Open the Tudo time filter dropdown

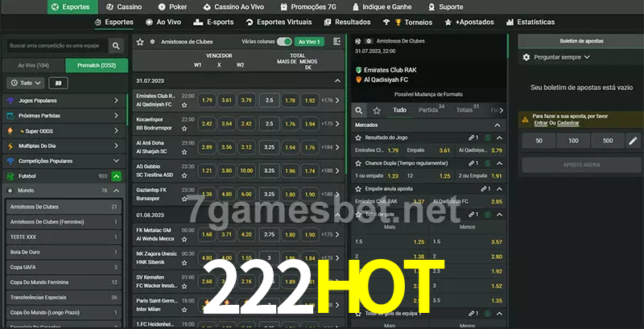coord(26,83)
